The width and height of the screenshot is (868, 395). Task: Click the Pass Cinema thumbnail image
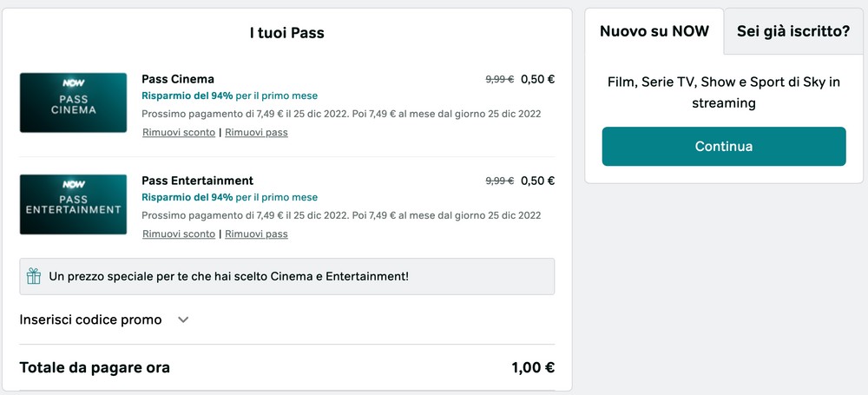pyautogui.click(x=73, y=102)
